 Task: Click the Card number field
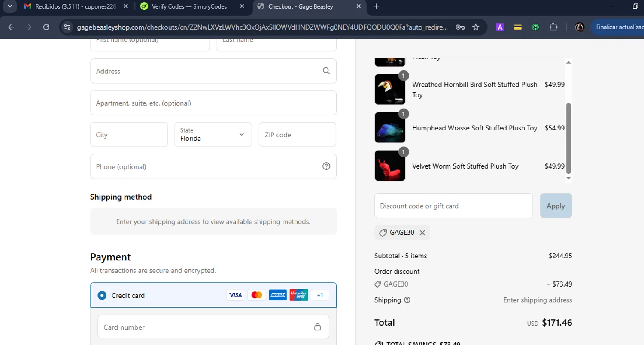(213, 327)
